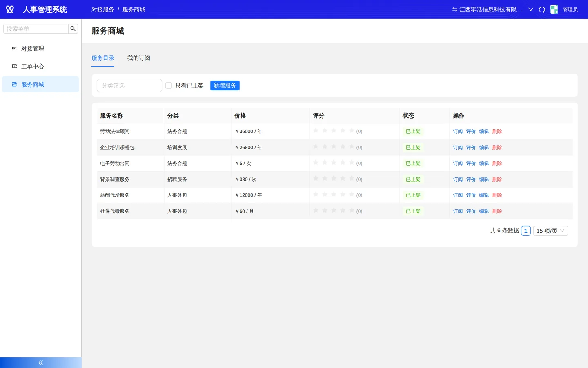Click the 管理员 user name
This screenshot has width=588, height=368.
click(570, 9)
